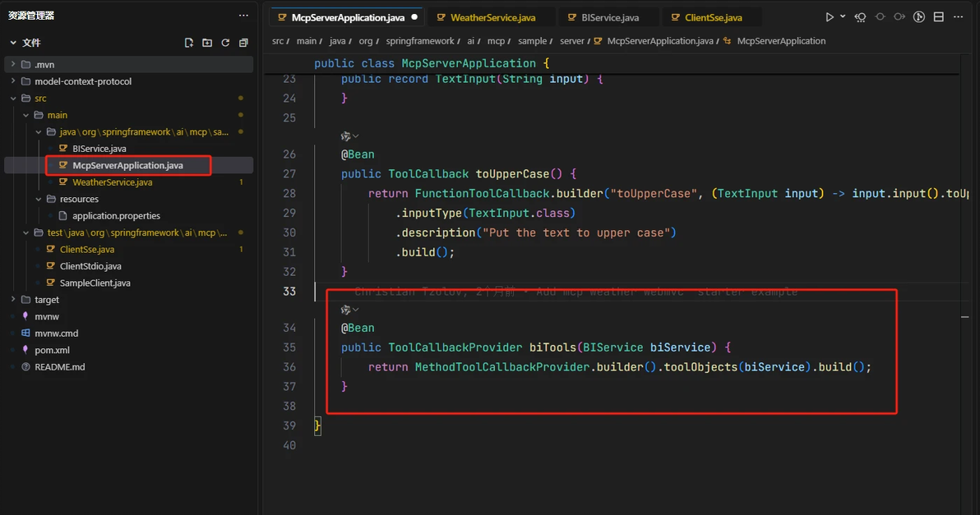Open the BIService.java editor tab
980x515 pixels.
(x=609, y=17)
